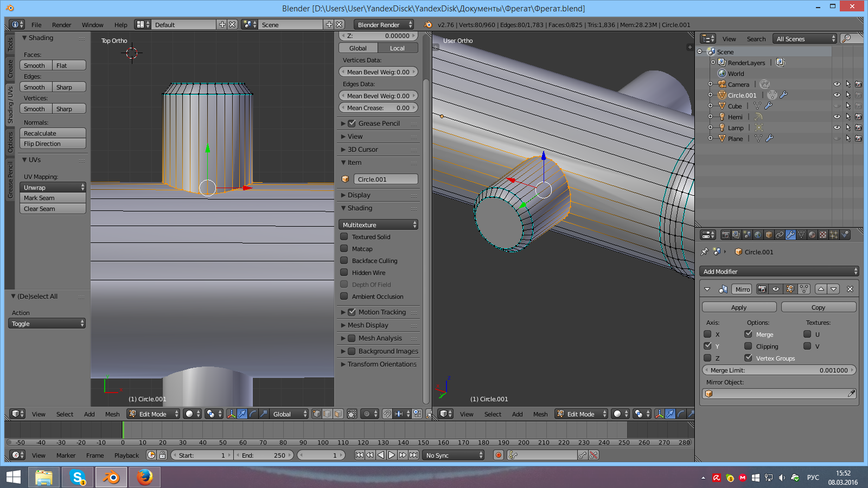Start automatic keyframe recording (red circle)
This screenshot has width=868, height=488.
click(499, 455)
